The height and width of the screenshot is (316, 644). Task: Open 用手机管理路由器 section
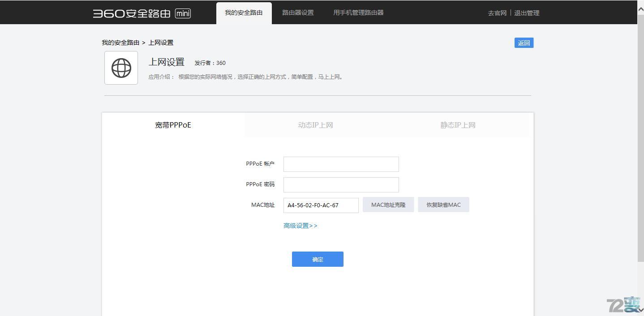click(357, 12)
